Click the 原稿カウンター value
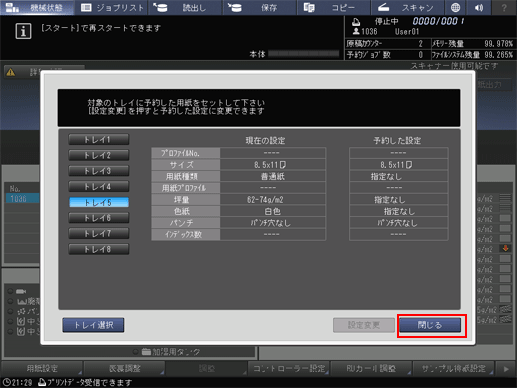This screenshot has height=388, width=517. [421, 44]
